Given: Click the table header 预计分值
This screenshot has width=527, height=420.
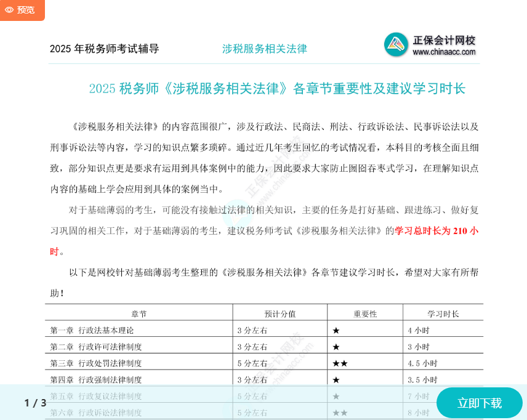Looking at the screenshot, I should coord(280,313).
